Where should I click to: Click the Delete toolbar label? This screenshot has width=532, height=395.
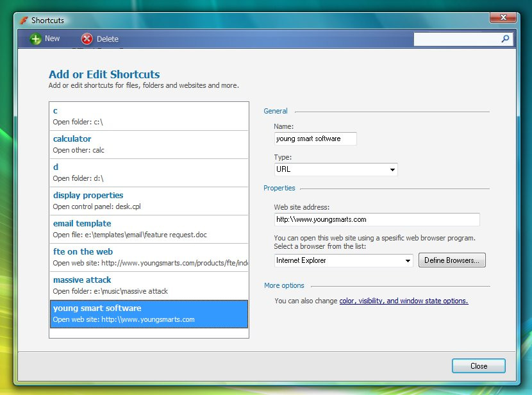[x=108, y=39]
